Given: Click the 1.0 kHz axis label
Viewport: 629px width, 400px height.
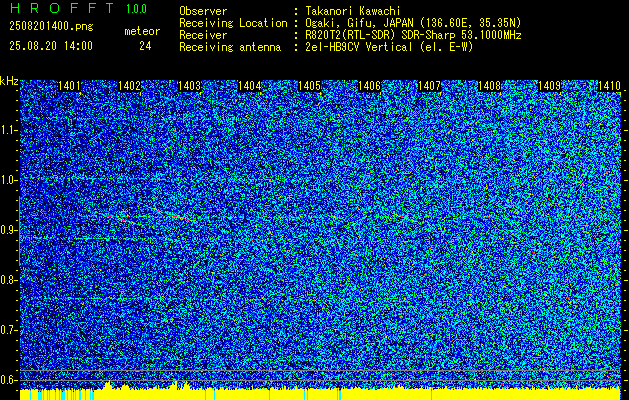Looking at the screenshot, I should [8, 180].
